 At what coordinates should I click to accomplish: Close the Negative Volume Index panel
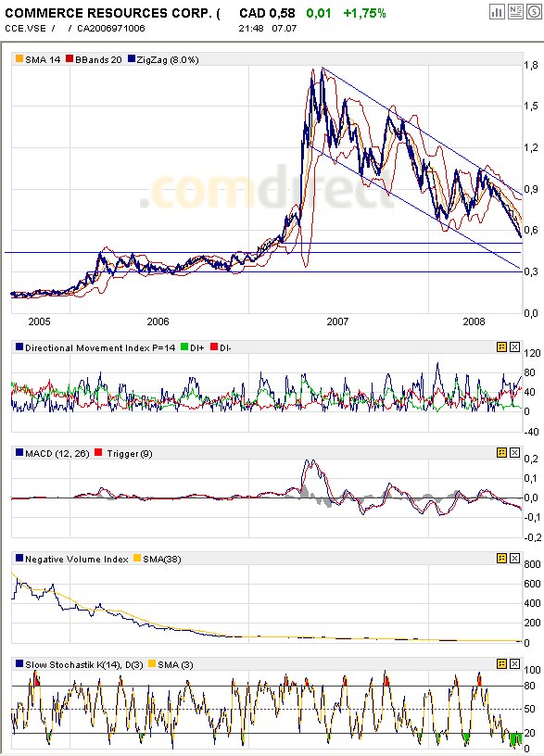(x=514, y=558)
